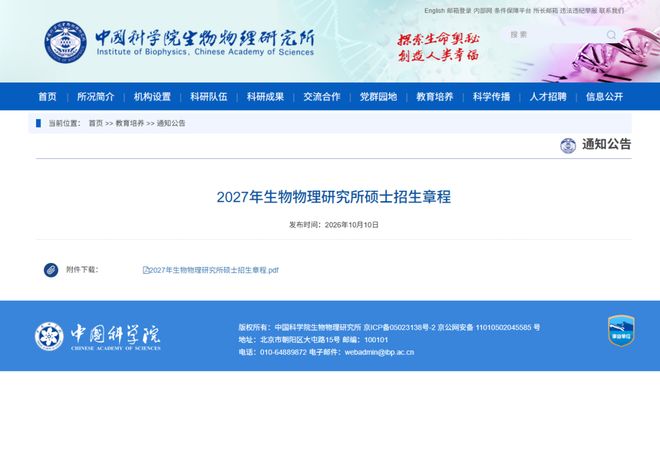Click the 通知公告 section heading
The height and width of the screenshot is (464, 660).
point(607,144)
